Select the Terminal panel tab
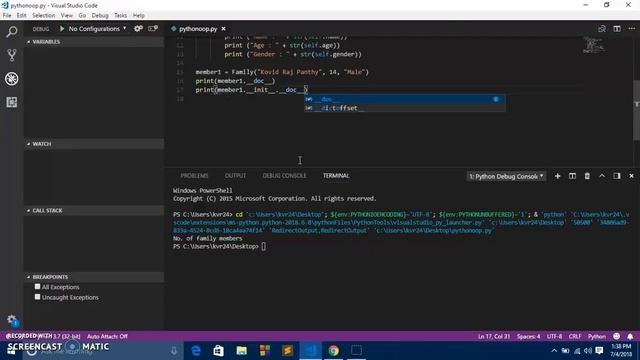Viewport: 640px width, 360px height. pos(336,176)
